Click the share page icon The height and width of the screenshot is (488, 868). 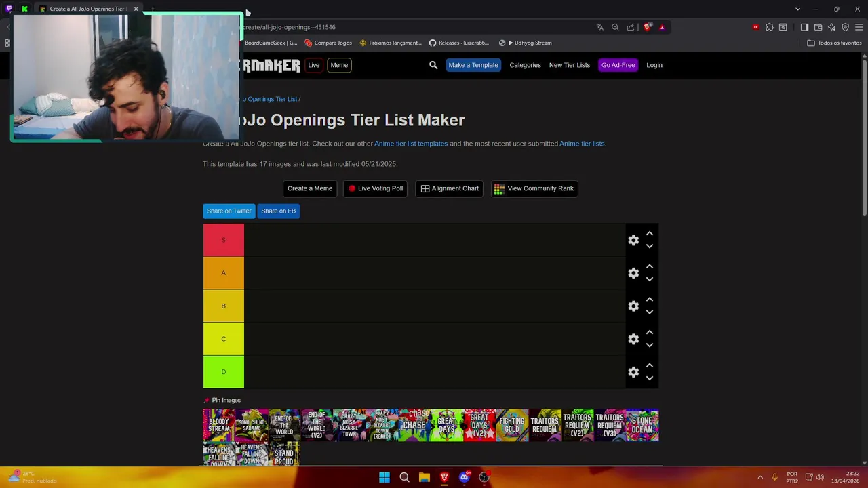click(x=631, y=27)
